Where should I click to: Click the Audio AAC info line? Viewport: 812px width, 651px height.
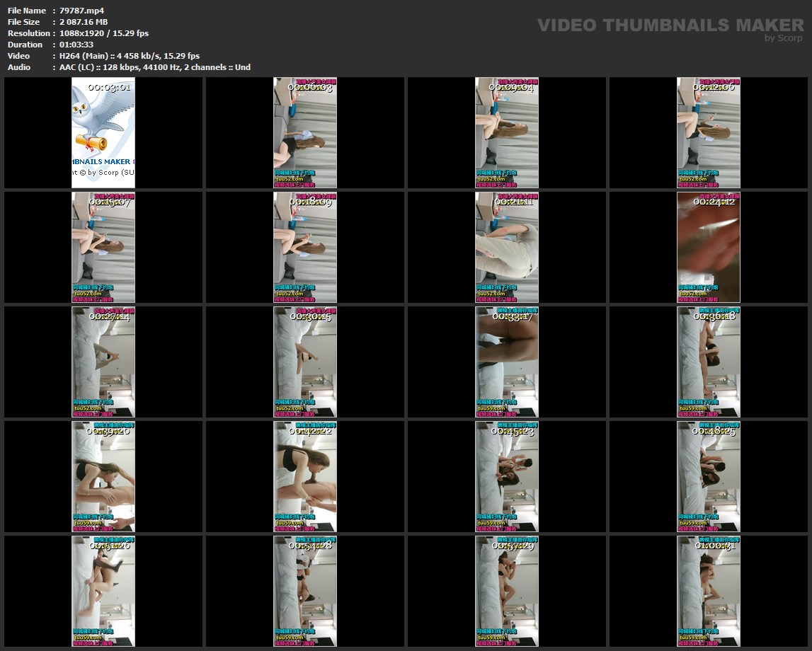tap(155, 67)
